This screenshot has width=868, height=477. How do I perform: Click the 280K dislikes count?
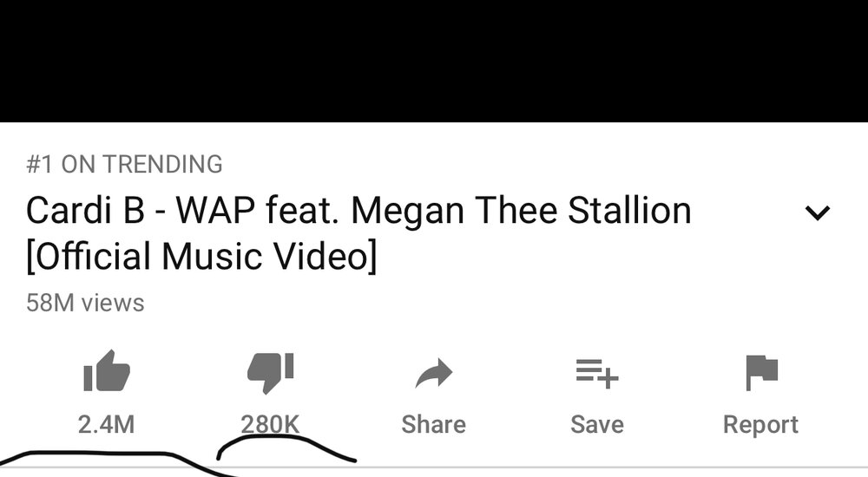pyautogui.click(x=270, y=424)
